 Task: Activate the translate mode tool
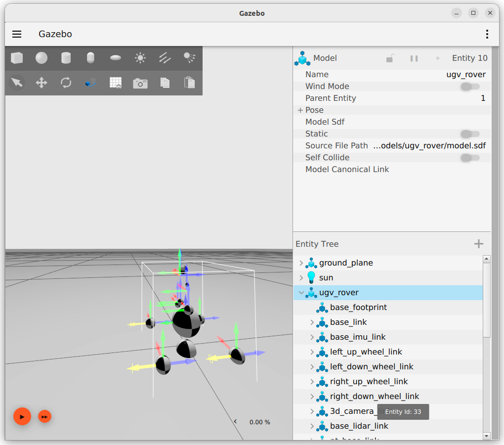[x=42, y=83]
